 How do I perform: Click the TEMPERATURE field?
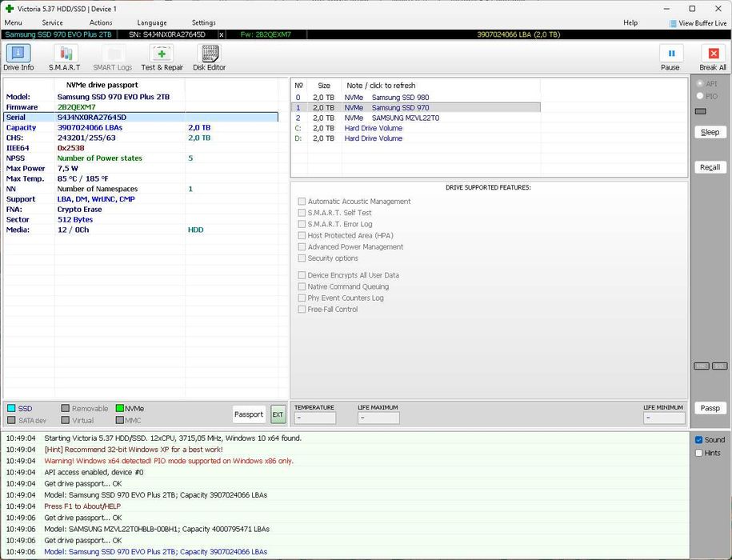[314, 418]
